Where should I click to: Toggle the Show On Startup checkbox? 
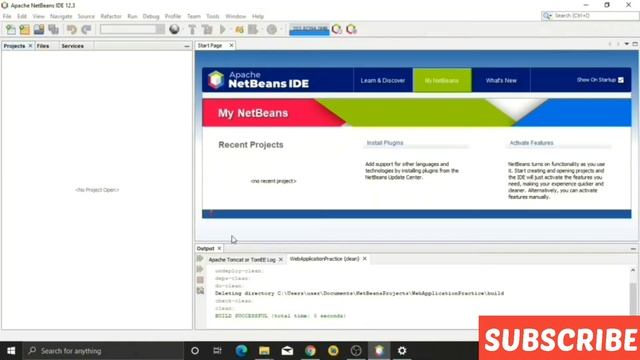621,80
